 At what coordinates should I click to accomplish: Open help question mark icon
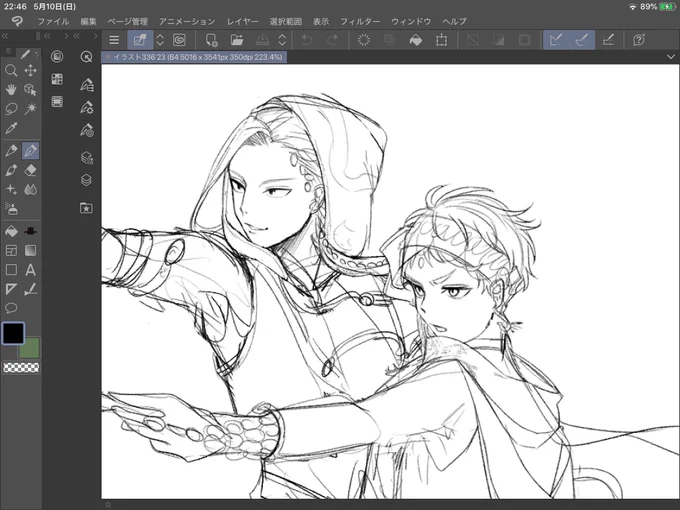pyautogui.click(x=638, y=40)
